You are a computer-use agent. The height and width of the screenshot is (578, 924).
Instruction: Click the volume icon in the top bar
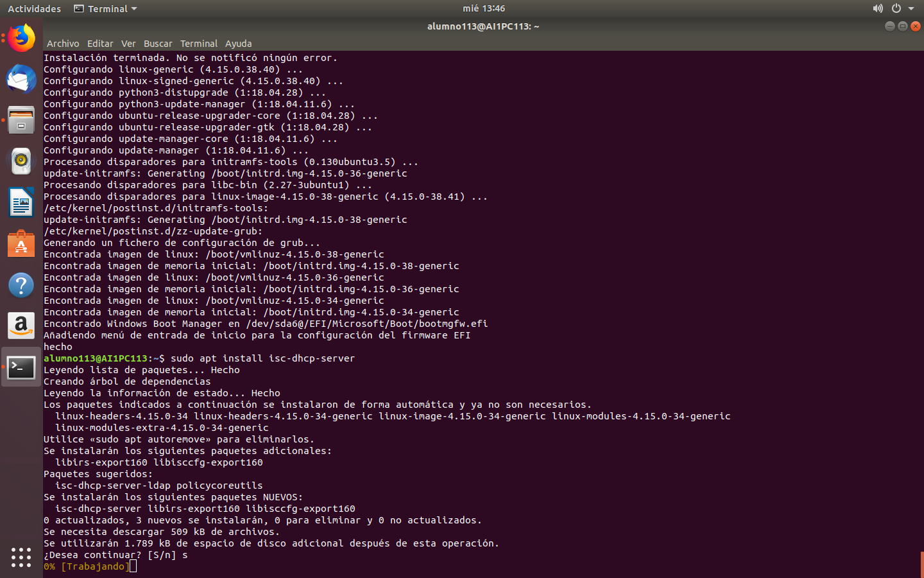(878, 8)
